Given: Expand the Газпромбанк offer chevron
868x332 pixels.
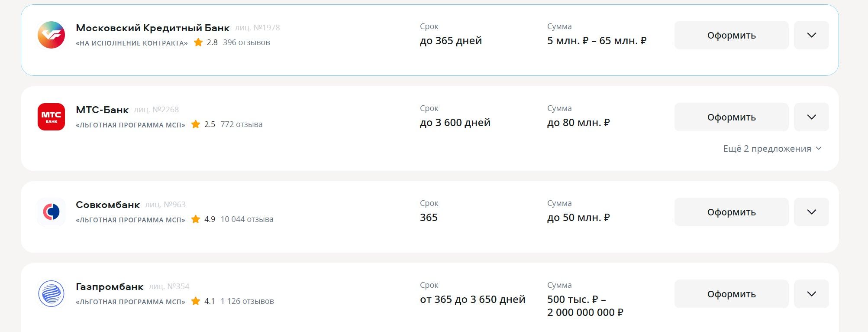Looking at the screenshot, I should 811,294.
